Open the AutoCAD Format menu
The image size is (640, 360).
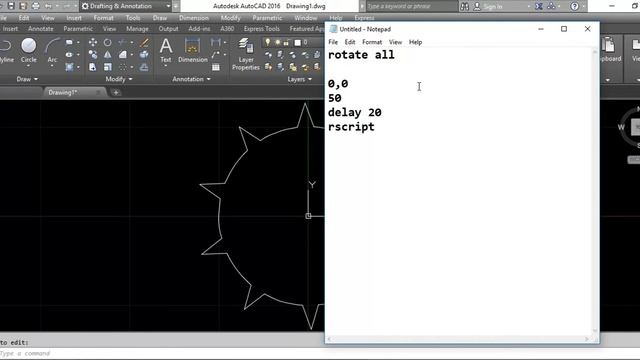(103, 18)
